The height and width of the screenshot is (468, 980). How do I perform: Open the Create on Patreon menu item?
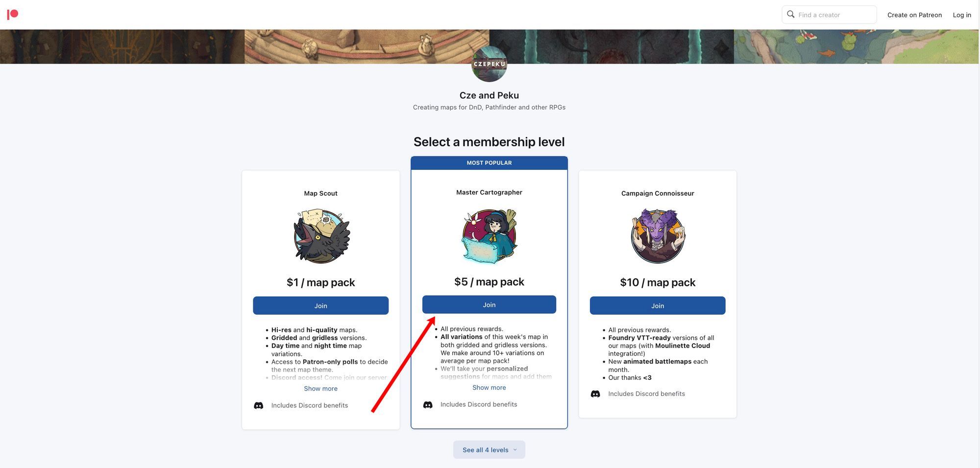coord(914,15)
